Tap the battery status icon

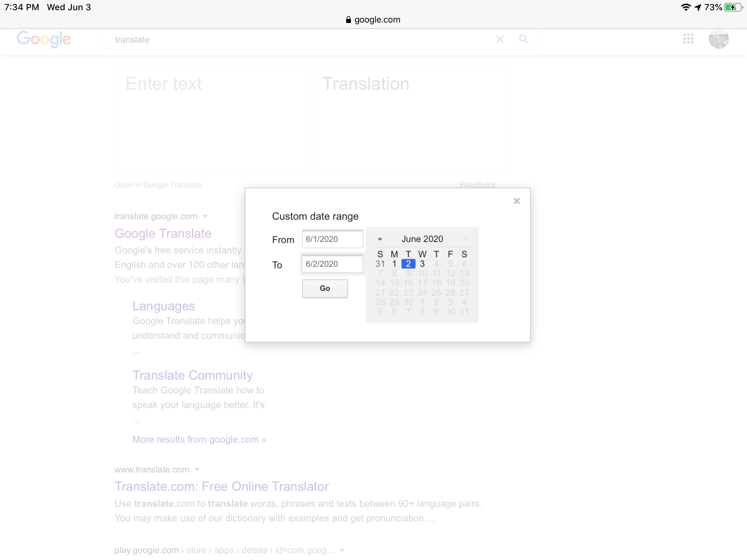(733, 7)
